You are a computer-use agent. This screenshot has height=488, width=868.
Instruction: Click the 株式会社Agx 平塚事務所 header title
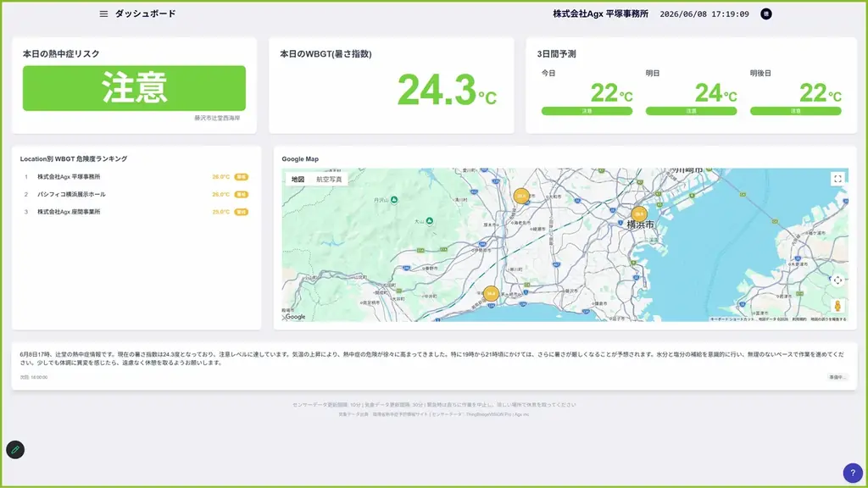pos(601,14)
